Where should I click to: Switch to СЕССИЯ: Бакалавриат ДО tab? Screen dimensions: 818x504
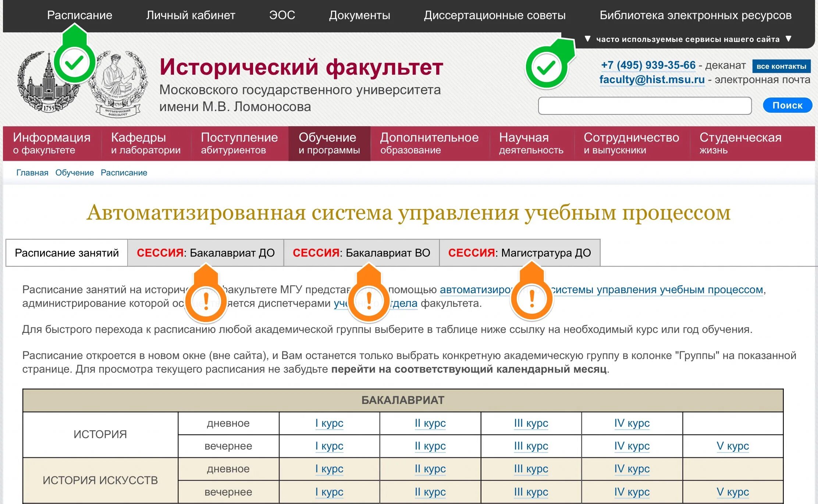pos(206,253)
